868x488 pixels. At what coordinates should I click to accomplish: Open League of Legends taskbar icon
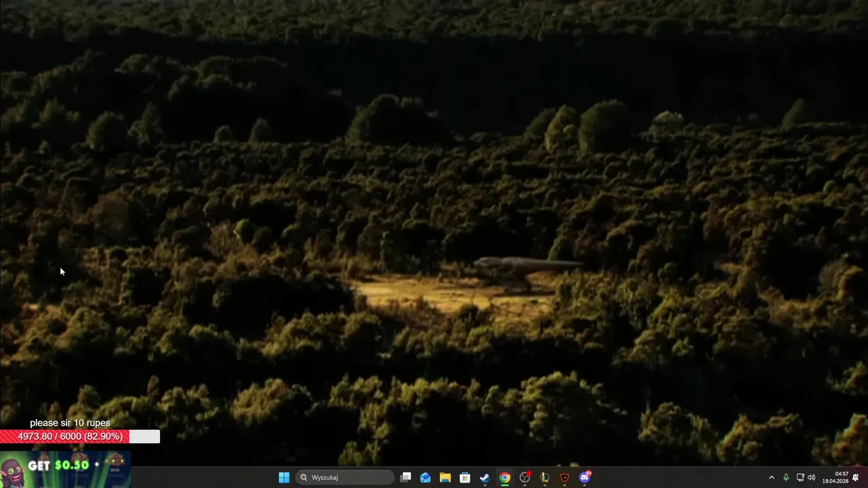click(545, 477)
